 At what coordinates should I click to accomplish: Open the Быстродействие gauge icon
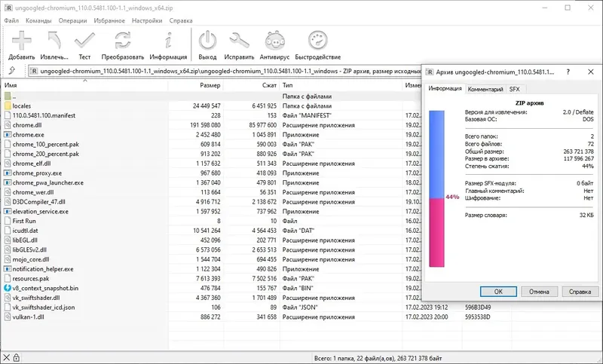(x=317, y=41)
